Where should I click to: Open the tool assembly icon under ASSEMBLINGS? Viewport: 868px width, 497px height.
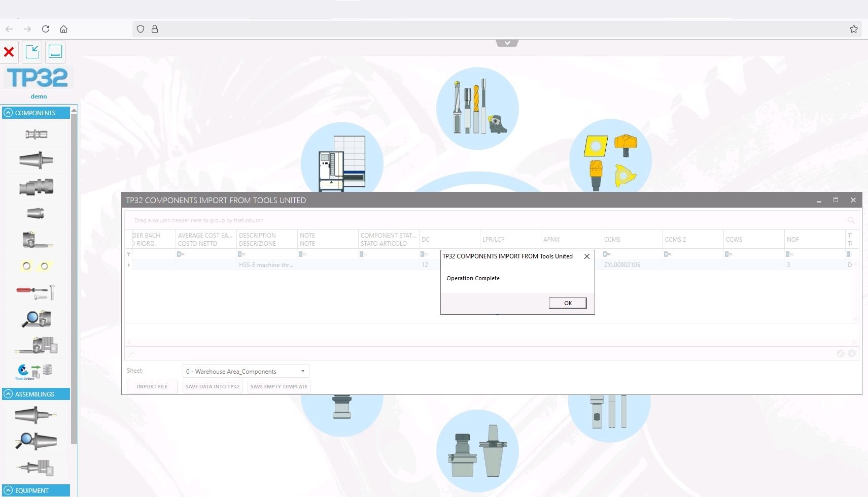coord(36,415)
